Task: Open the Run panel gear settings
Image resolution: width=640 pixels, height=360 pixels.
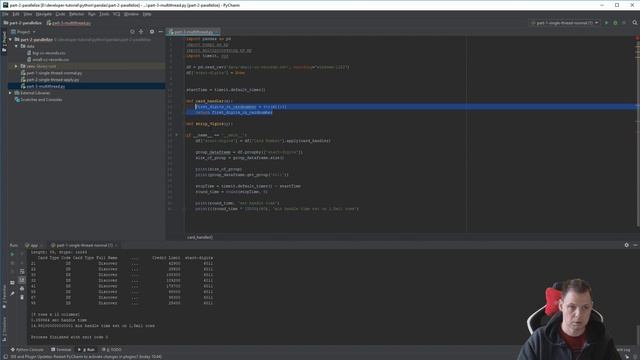Action: [x=627, y=245]
